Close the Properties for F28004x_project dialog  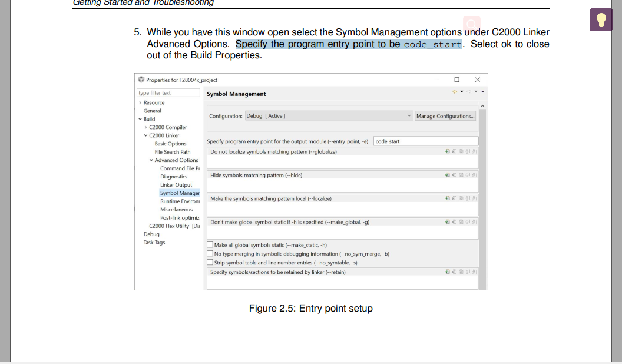coord(478,80)
